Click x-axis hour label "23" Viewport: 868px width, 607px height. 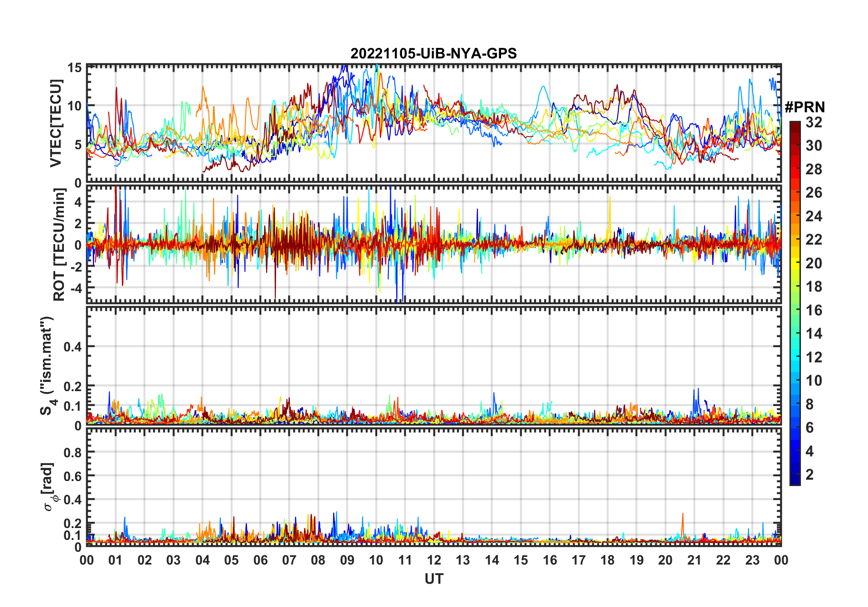753,560
